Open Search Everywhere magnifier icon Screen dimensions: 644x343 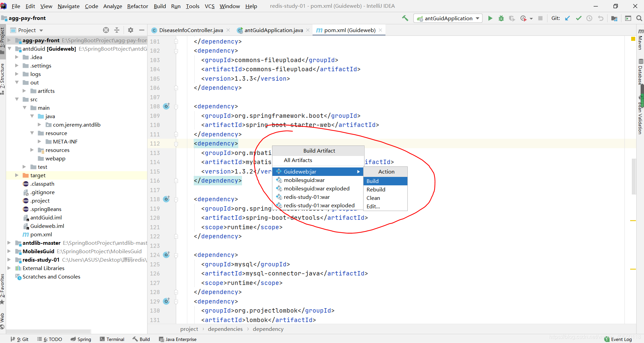[x=639, y=18]
